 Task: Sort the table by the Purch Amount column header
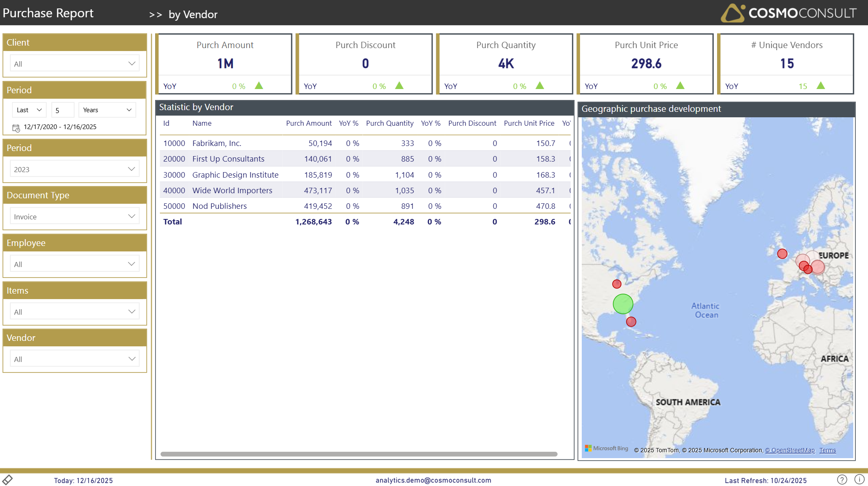pyautogui.click(x=309, y=123)
